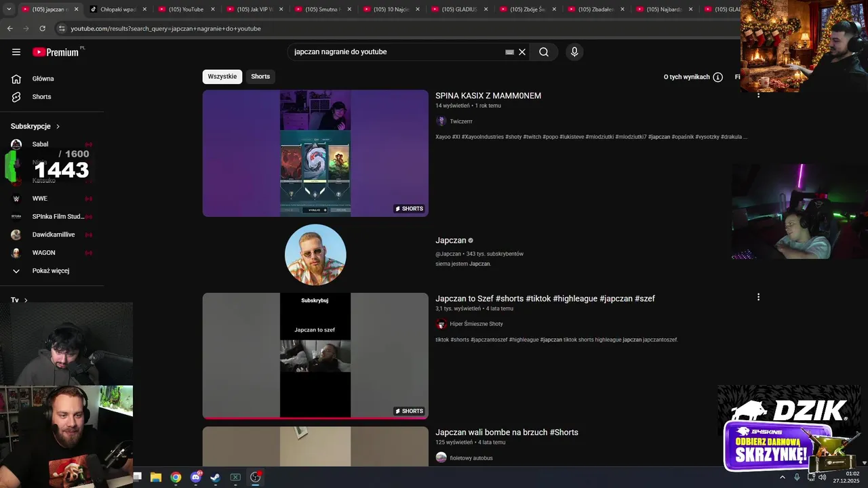
Task: Clear the search query with X
Action: coord(522,52)
